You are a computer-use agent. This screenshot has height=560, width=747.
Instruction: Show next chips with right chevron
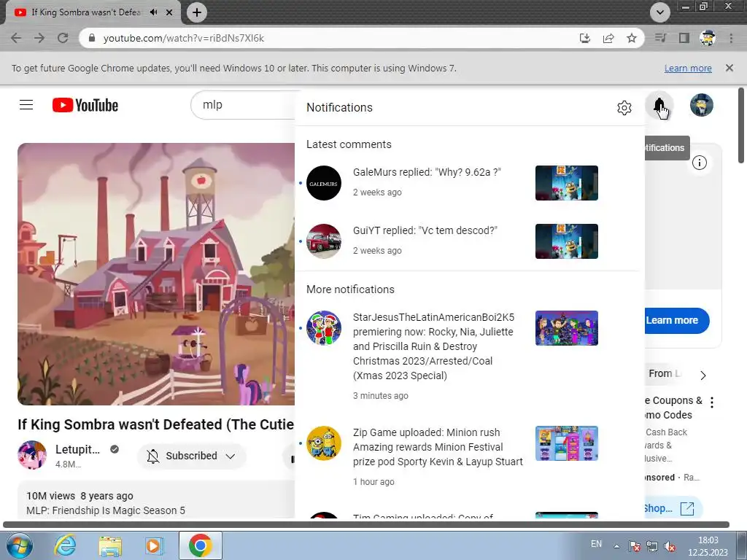(703, 376)
